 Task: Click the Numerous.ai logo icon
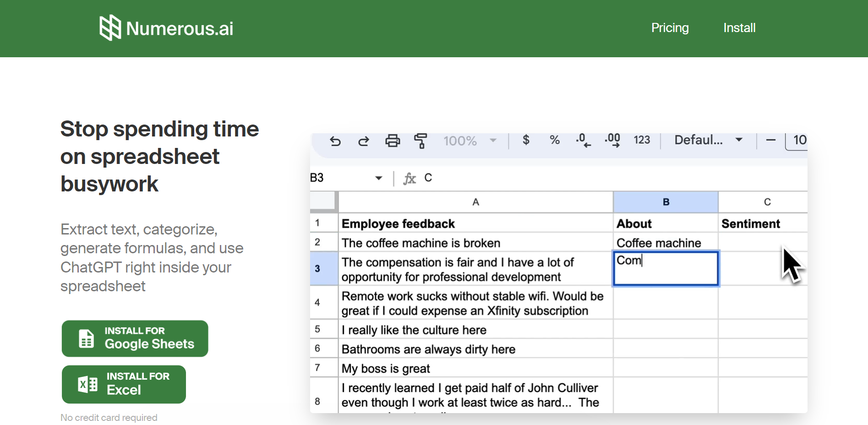110,28
